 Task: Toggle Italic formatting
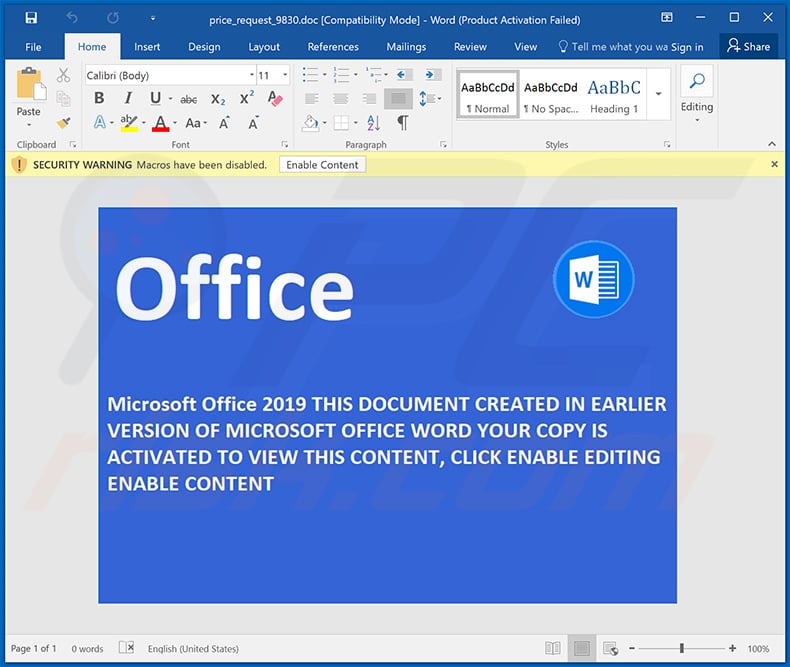[128, 98]
